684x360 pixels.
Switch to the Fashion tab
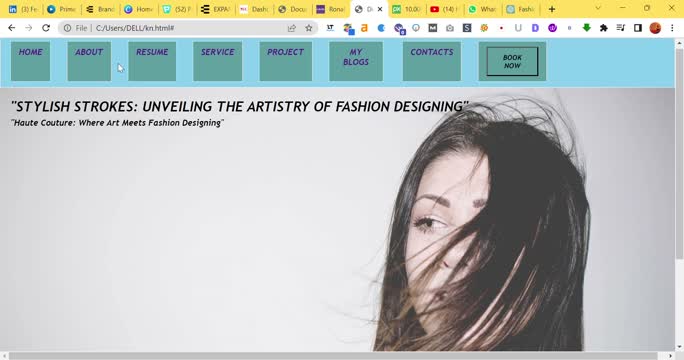coord(520,9)
